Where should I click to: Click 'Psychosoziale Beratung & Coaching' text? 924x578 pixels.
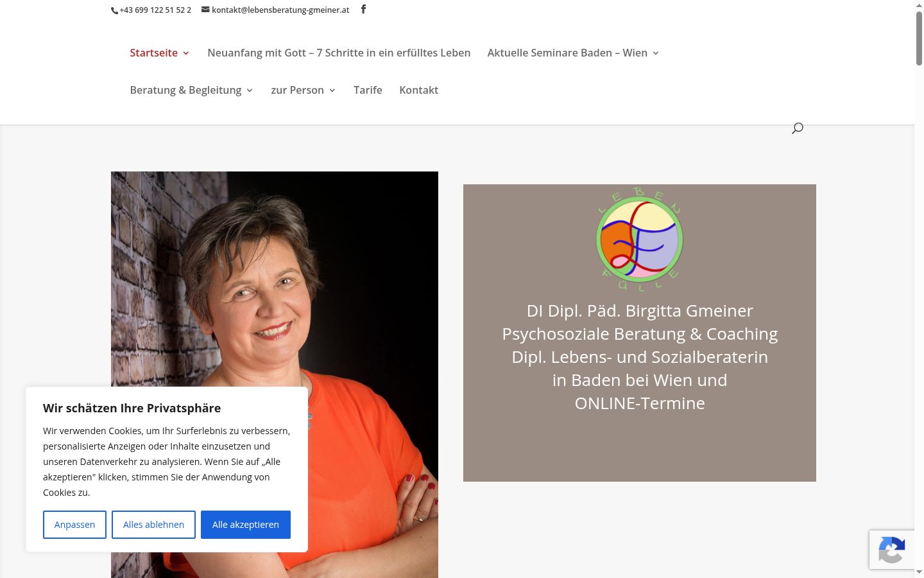click(640, 334)
